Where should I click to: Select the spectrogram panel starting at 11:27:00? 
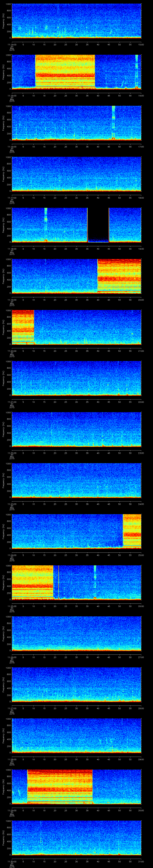click(77, 685)
